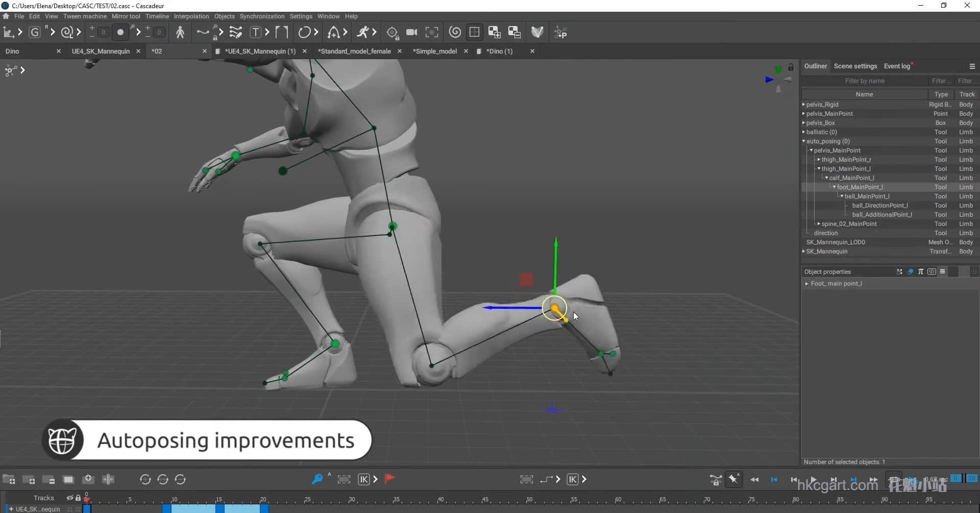Click the red flag marker icon
Image resolution: width=980 pixels, height=513 pixels.
pos(389,478)
